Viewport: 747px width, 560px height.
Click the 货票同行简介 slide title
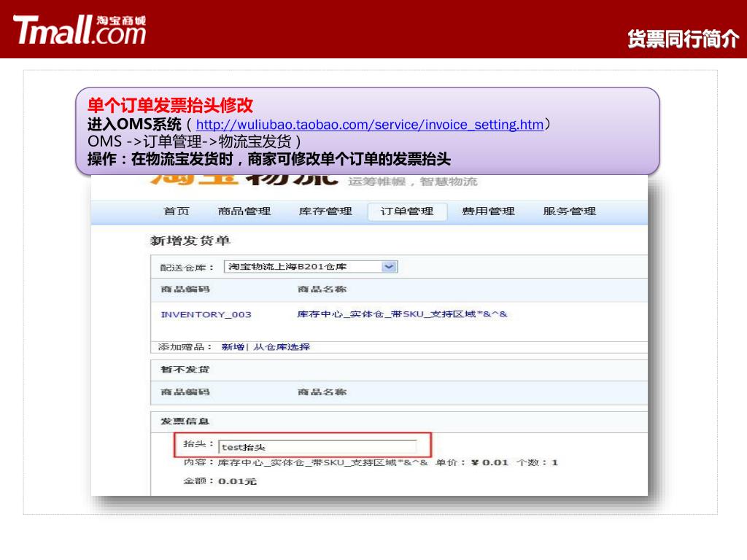pyautogui.click(x=683, y=39)
